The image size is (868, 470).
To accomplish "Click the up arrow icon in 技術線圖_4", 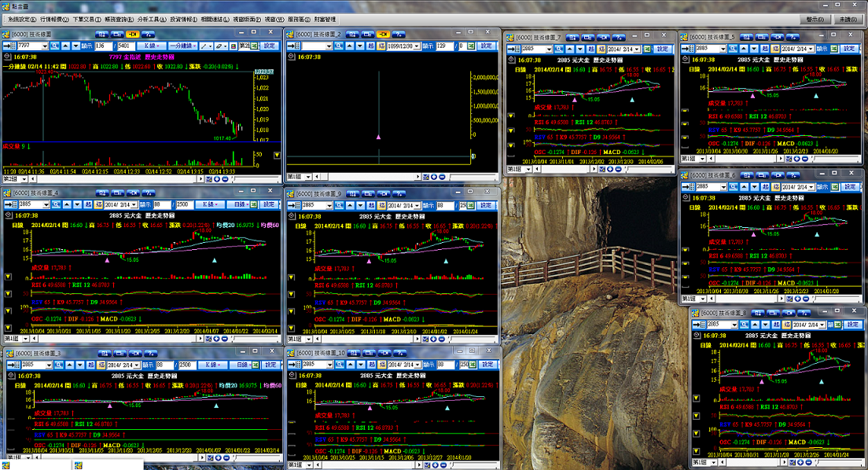I will pyautogui.click(x=67, y=204).
